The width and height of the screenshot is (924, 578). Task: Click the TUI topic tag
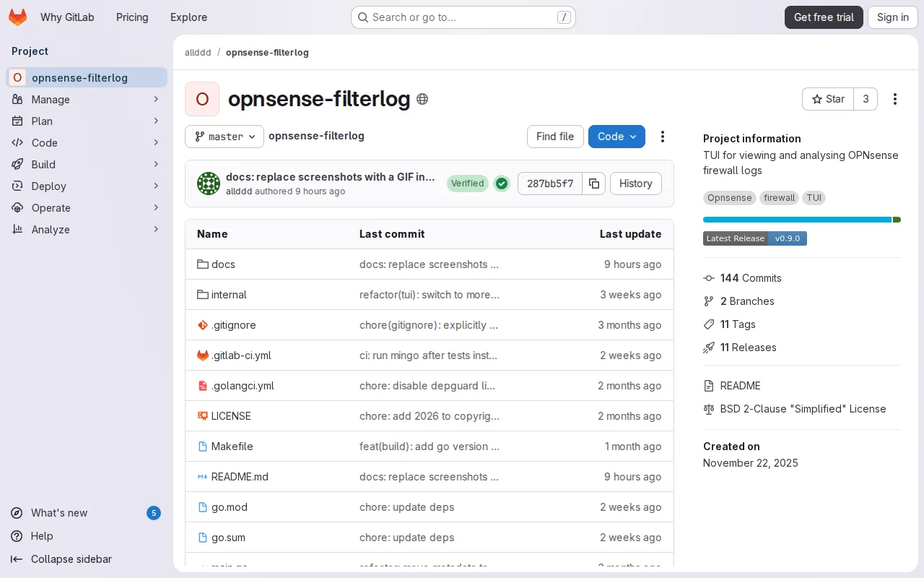click(x=814, y=198)
